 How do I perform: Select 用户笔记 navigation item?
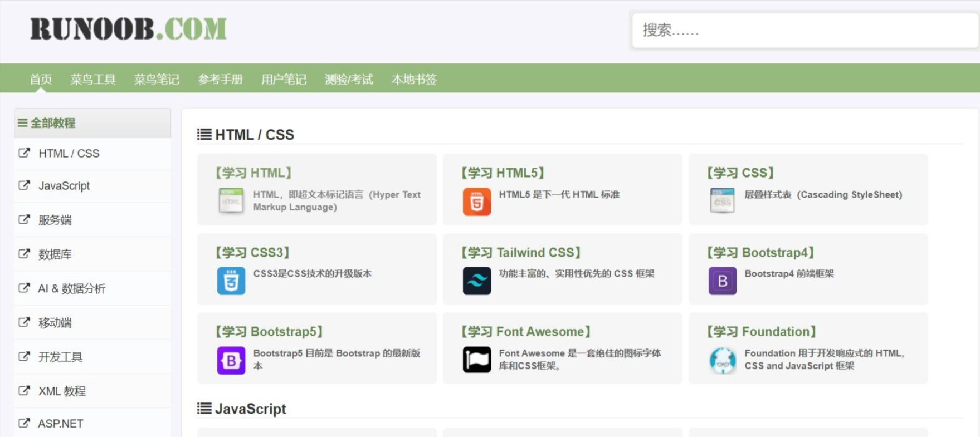[284, 79]
